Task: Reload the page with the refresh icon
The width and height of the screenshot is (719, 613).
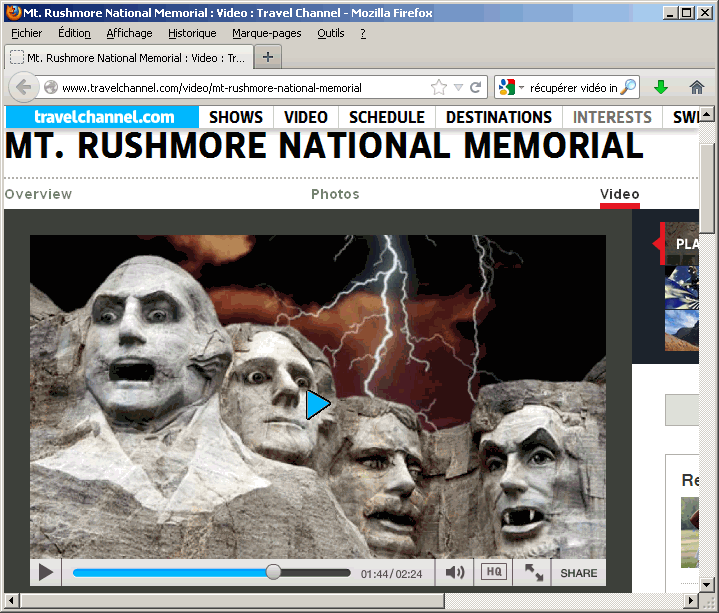Action: [476, 87]
